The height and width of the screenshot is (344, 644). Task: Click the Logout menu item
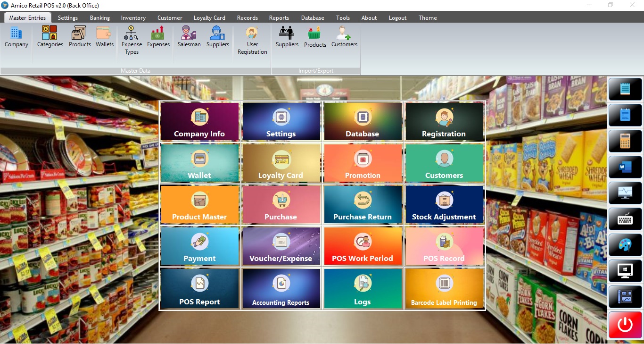pos(397,18)
